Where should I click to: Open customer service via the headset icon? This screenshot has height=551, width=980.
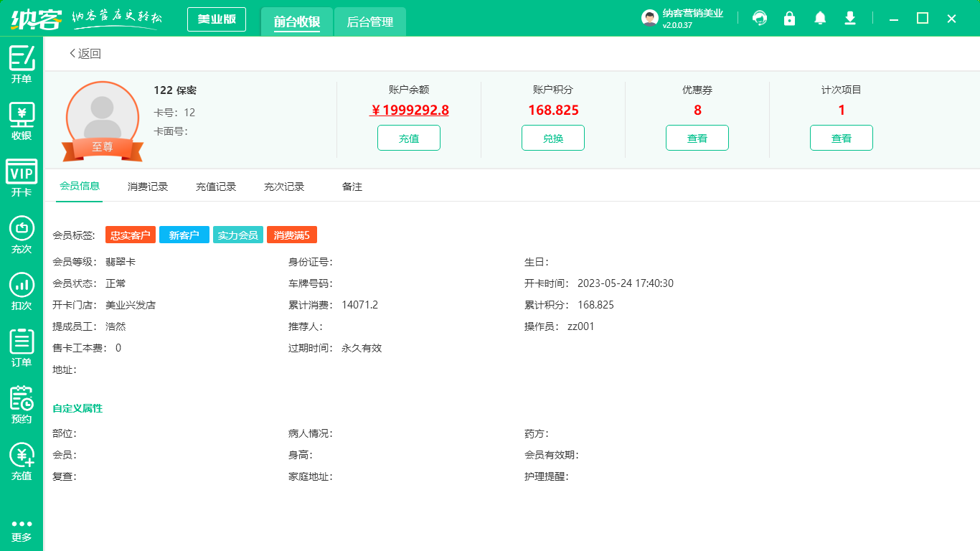759,18
